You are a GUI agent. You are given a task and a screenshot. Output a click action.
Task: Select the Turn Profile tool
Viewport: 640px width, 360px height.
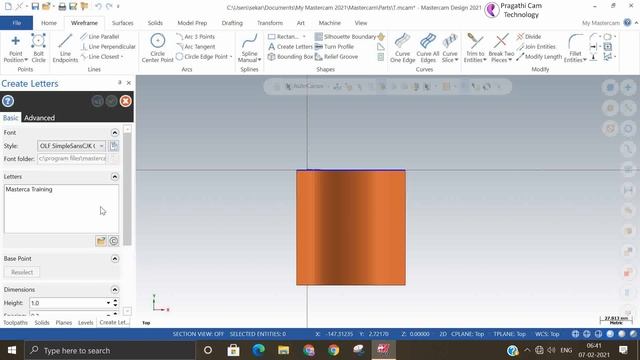pos(334,47)
